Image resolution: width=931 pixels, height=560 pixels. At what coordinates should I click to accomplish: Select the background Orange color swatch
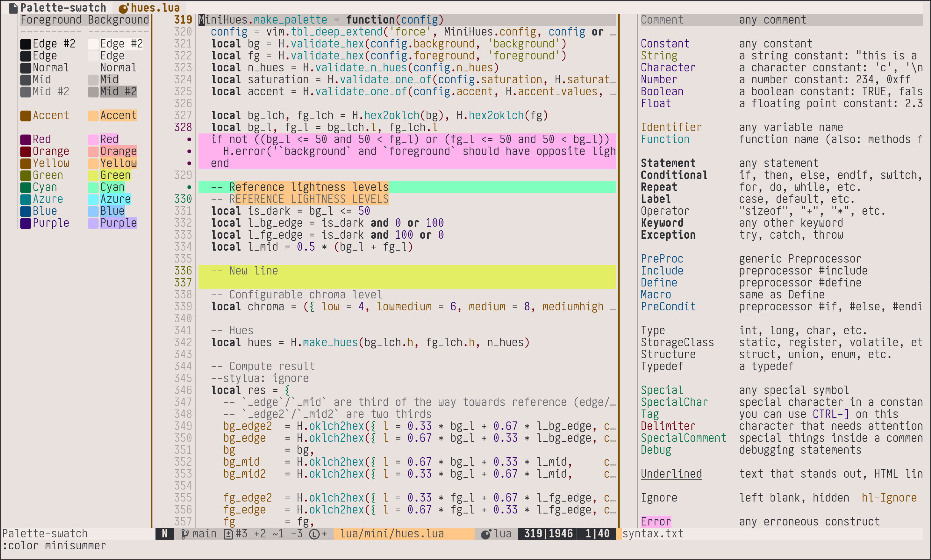[93, 152]
